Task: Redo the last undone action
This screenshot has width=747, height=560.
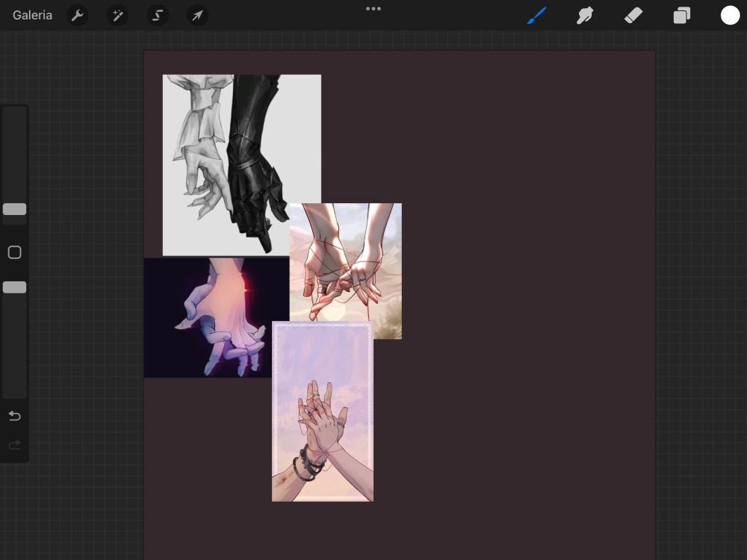Action: tap(14, 445)
